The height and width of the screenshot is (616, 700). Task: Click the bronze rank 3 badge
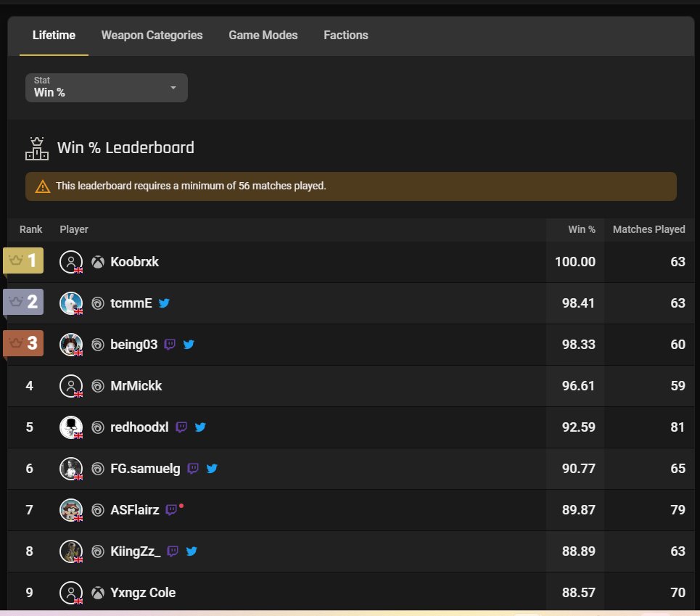tap(23, 342)
